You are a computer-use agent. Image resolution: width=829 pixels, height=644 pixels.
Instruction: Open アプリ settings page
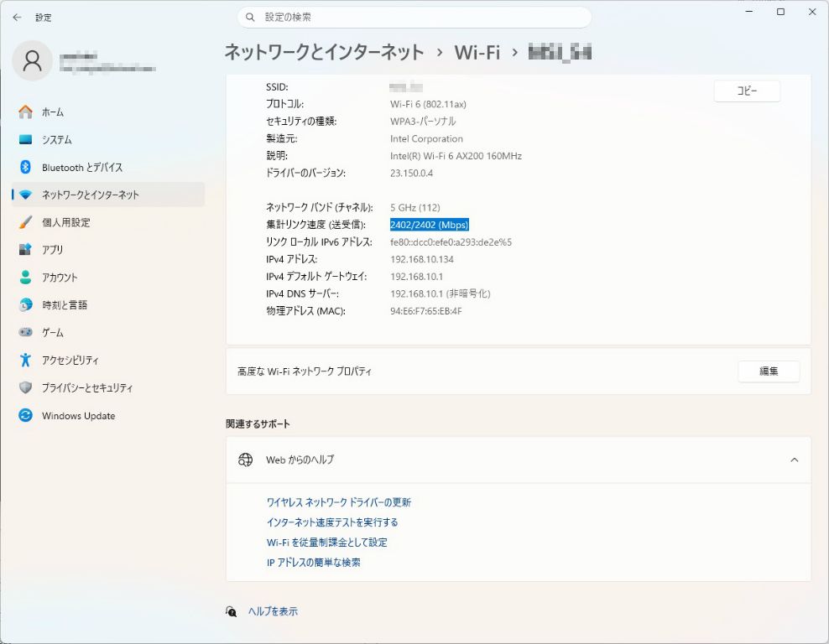pyautogui.click(x=108, y=249)
